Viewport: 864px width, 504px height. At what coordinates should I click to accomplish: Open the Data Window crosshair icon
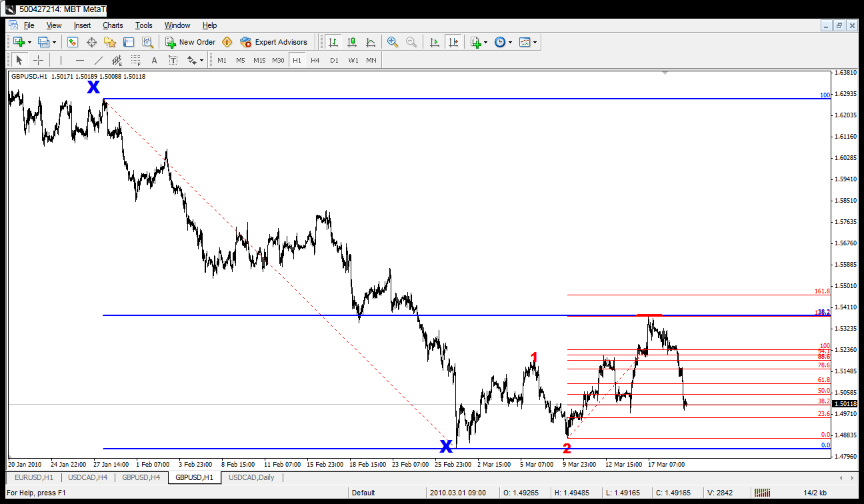point(91,42)
